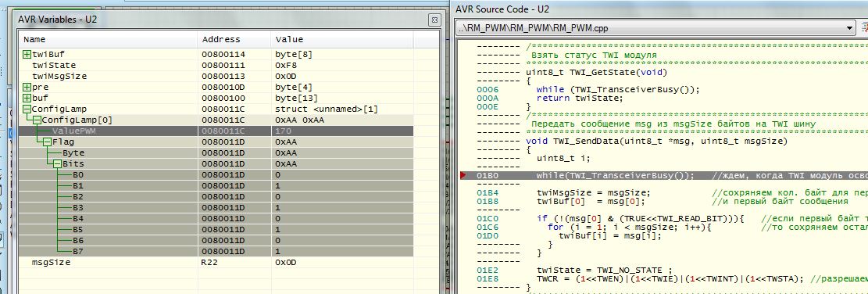Select the msgSize register variable row

[216, 263]
